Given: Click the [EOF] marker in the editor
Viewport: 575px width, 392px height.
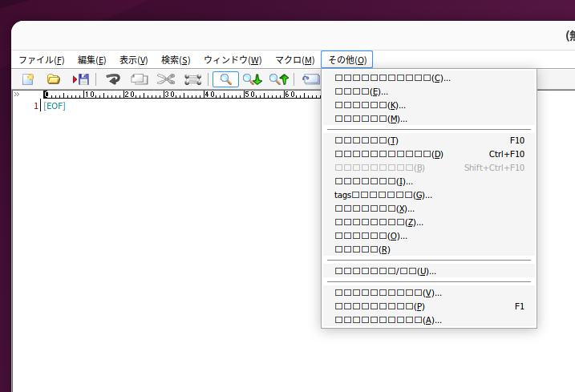Looking at the screenshot, I should click(55, 106).
